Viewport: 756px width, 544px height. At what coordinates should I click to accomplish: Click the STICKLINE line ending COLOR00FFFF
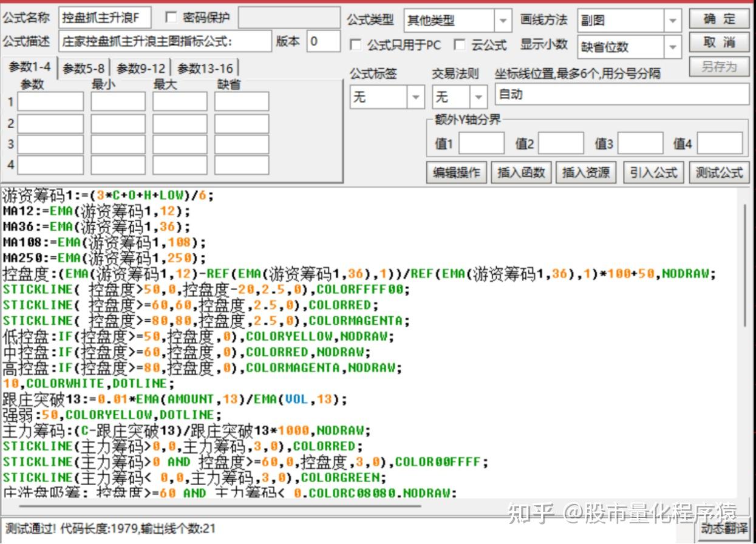pos(245,462)
